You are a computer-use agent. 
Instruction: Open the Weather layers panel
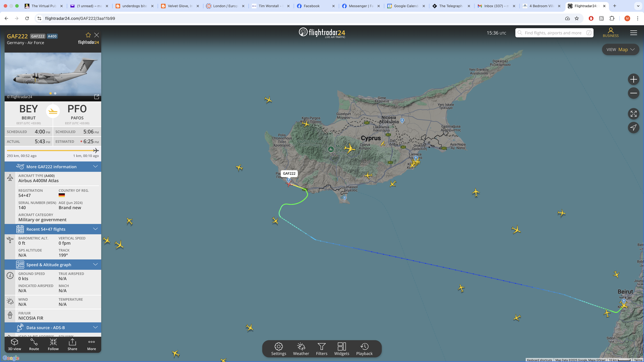301,349
